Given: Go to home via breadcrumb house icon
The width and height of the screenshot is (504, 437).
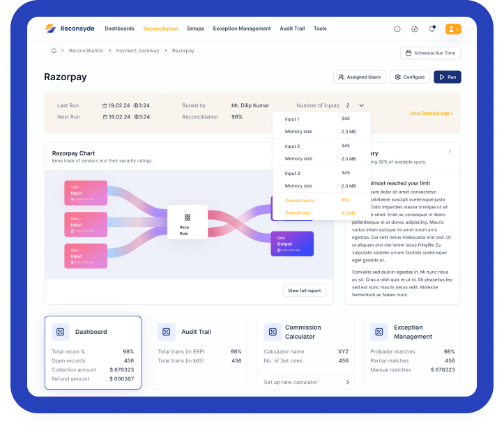Looking at the screenshot, I should pos(54,50).
